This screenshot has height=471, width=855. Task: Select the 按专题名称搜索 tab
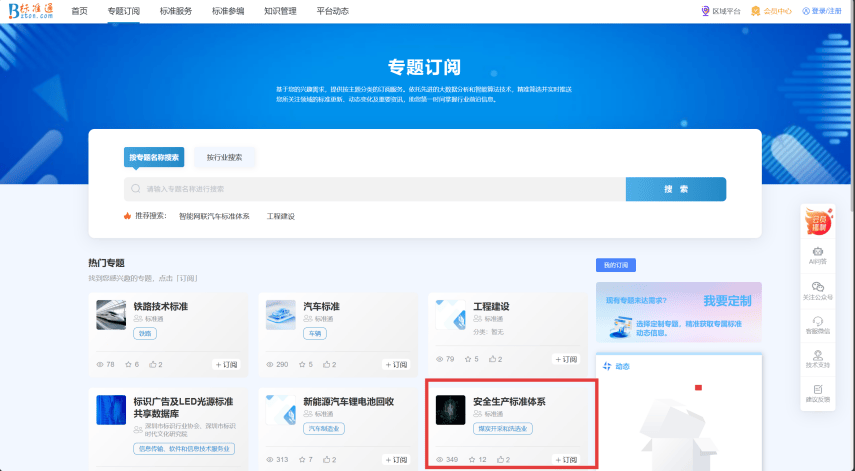(155, 157)
